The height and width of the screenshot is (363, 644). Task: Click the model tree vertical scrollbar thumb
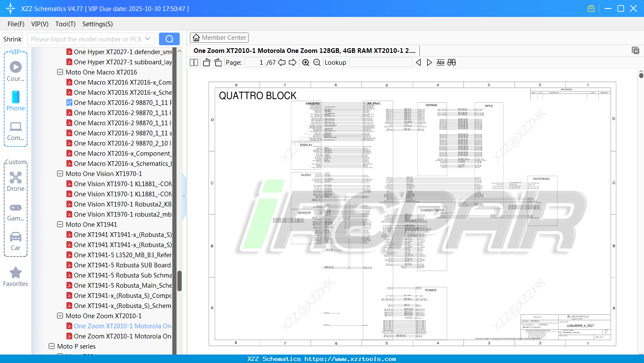click(179, 281)
